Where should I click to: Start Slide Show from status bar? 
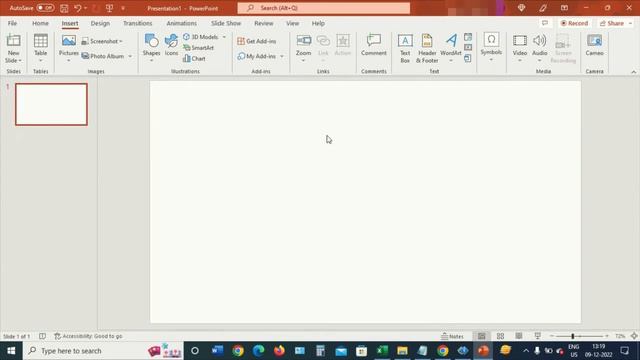(538, 336)
